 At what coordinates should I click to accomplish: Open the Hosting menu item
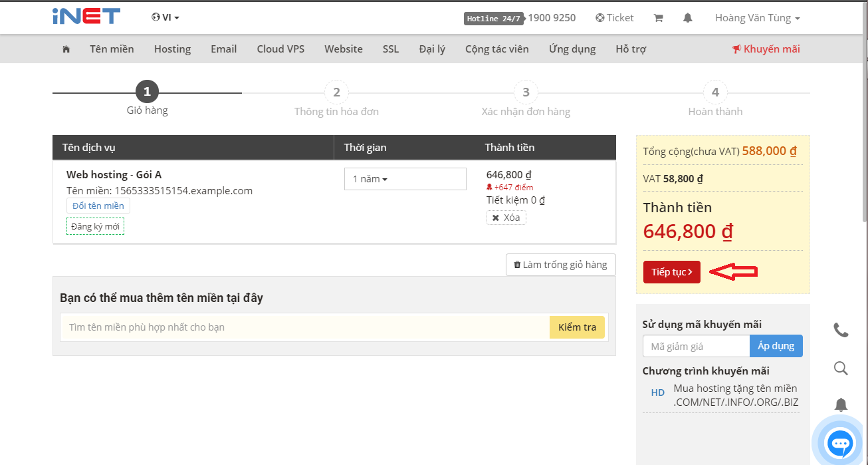point(172,49)
